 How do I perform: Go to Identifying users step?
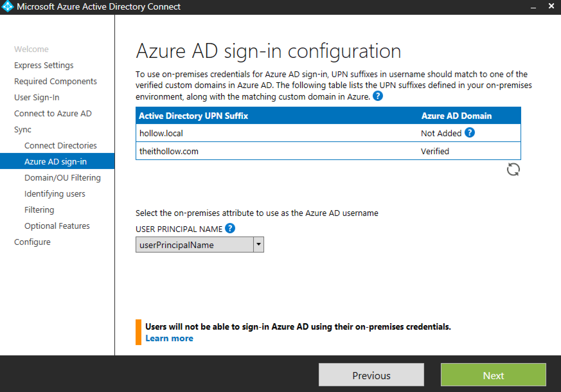pyautogui.click(x=55, y=194)
